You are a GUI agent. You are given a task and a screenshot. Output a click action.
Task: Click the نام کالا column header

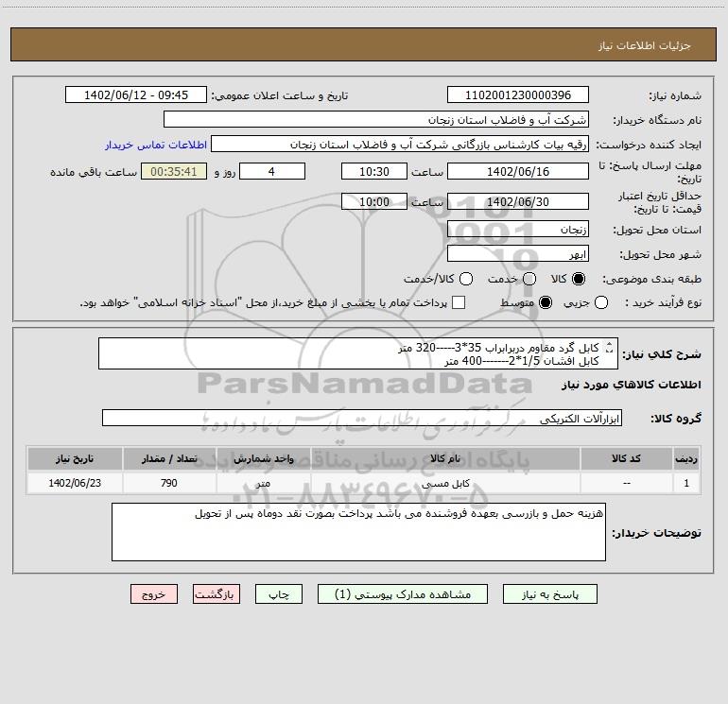[445, 459]
